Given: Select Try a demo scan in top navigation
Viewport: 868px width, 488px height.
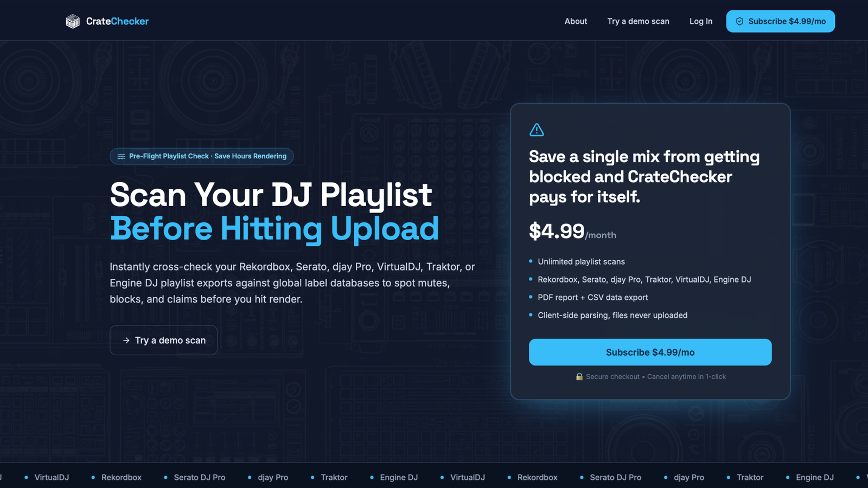Looking at the screenshot, I should [638, 21].
